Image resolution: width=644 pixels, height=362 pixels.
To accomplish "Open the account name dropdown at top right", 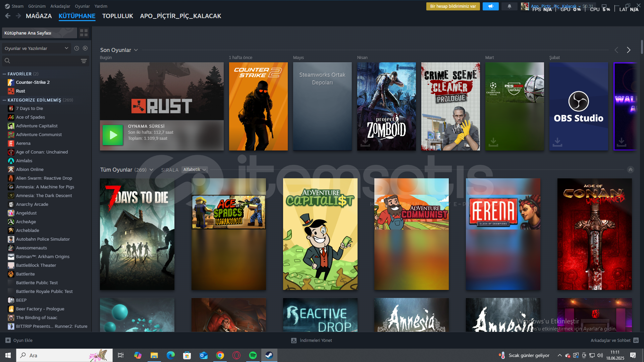I will tap(556, 6).
